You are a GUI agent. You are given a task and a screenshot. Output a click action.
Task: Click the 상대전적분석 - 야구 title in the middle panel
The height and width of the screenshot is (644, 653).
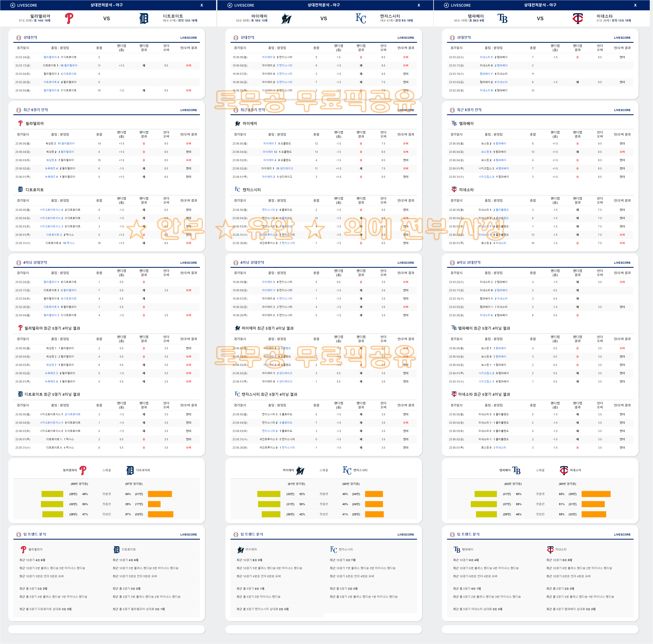coord(323,5)
